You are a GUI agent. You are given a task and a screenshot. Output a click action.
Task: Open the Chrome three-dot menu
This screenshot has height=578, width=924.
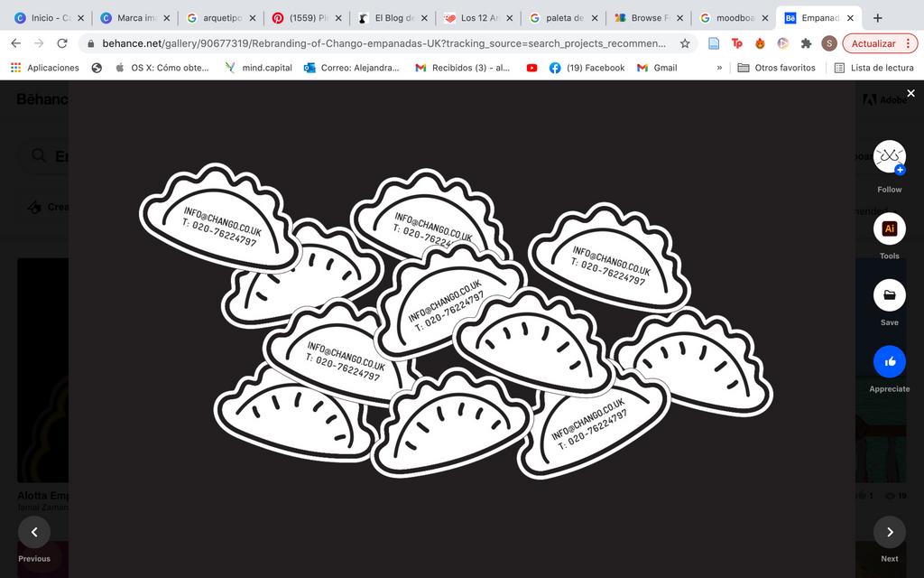coord(908,43)
